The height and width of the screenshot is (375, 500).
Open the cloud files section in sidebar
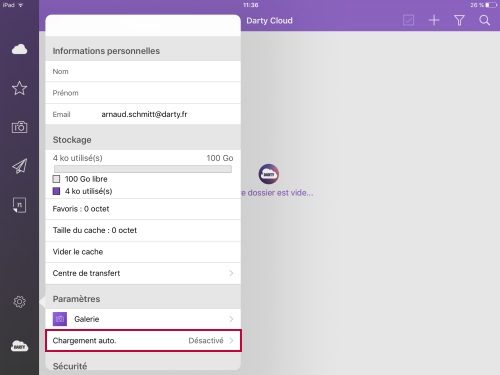click(19, 49)
